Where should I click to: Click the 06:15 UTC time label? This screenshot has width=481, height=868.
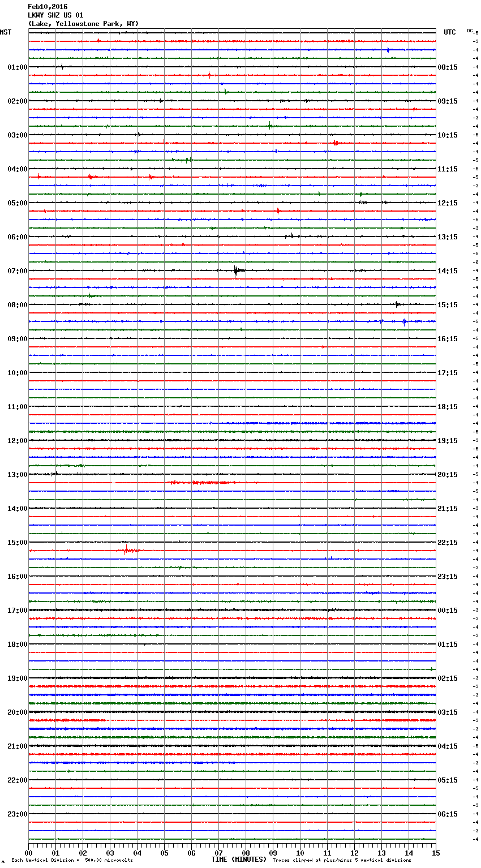(x=448, y=814)
